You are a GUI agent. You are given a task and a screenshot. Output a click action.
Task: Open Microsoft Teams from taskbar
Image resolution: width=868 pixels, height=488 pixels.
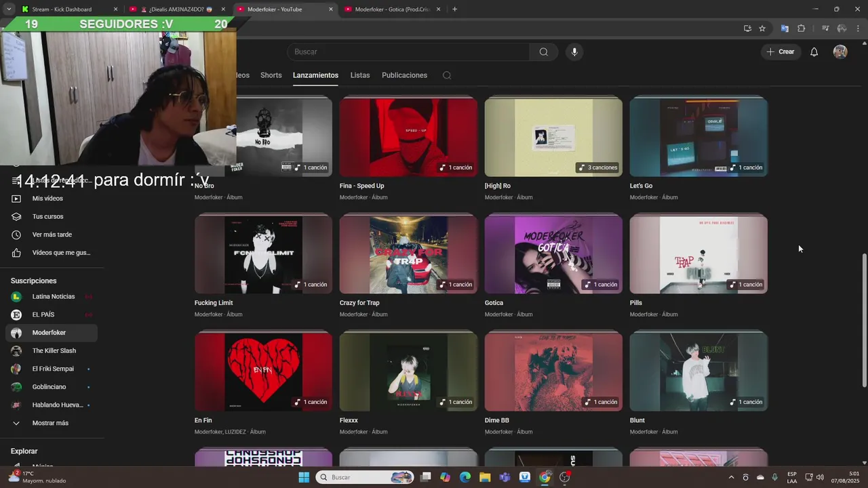(x=505, y=477)
